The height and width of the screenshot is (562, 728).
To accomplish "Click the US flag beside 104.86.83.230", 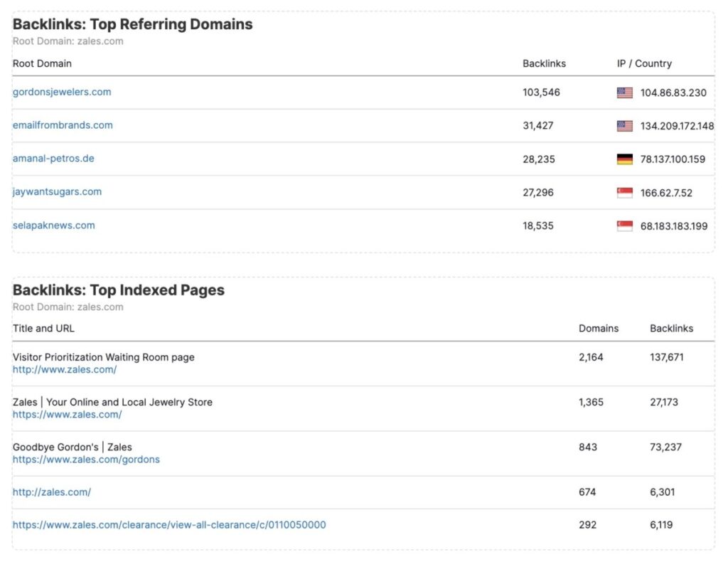I will point(624,93).
